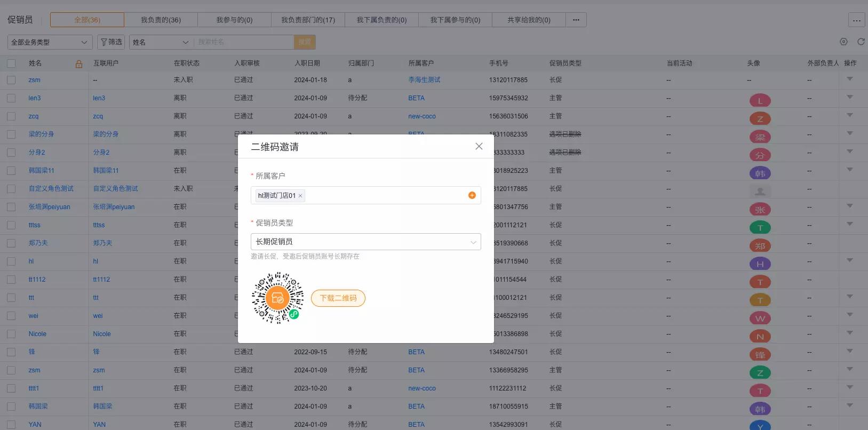
Task: Open the top-right more options button
Action: [857, 20]
